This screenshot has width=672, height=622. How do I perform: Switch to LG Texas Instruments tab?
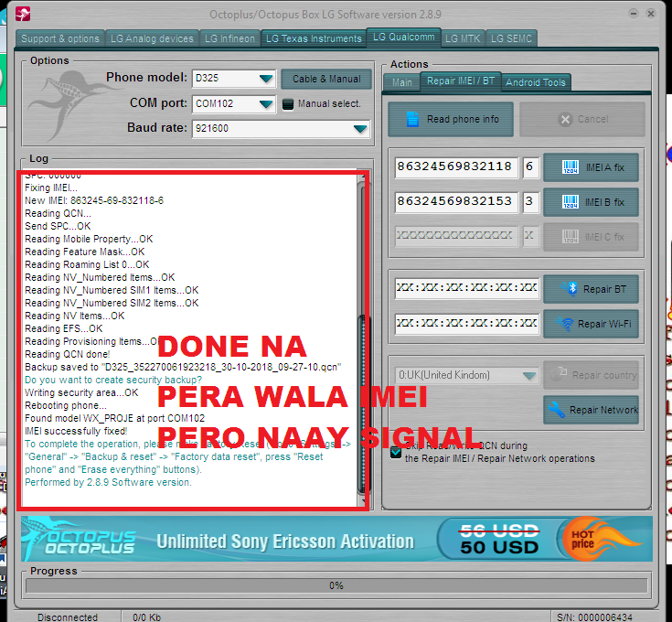[x=314, y=38]
